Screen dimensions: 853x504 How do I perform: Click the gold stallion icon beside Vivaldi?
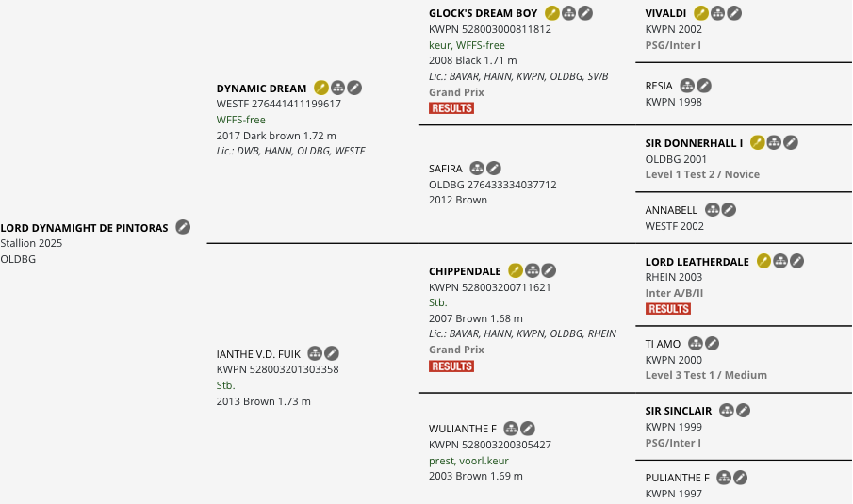click(701, 13)
